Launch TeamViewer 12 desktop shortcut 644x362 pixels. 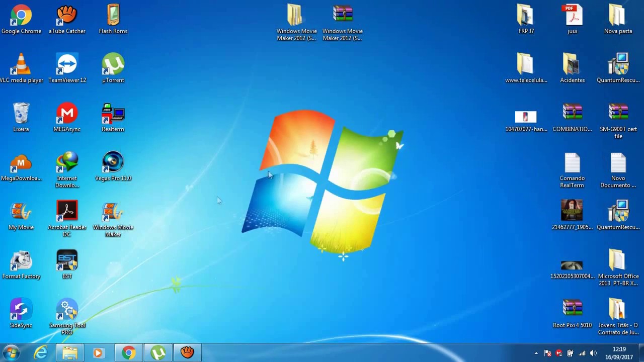point(67,68)
